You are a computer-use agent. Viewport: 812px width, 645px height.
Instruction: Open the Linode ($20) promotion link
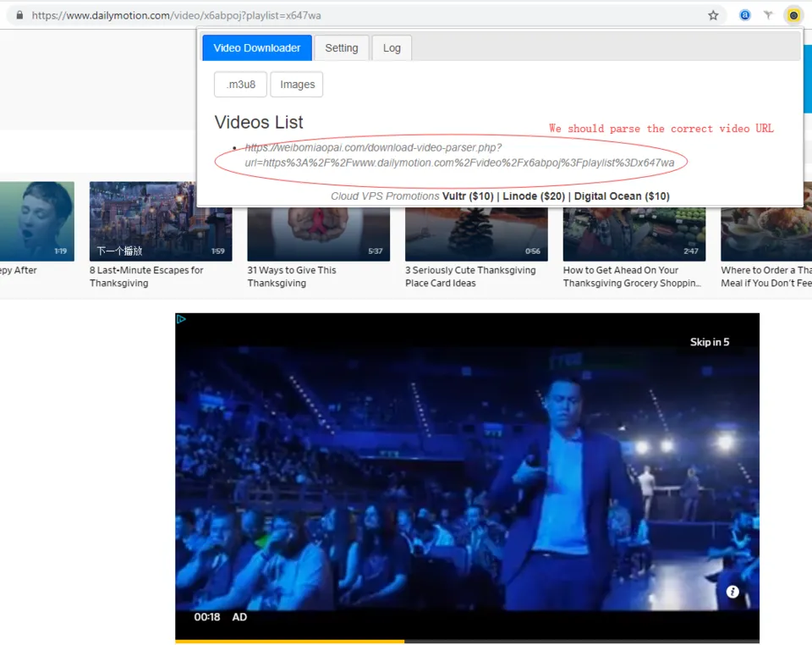(534, 196)
